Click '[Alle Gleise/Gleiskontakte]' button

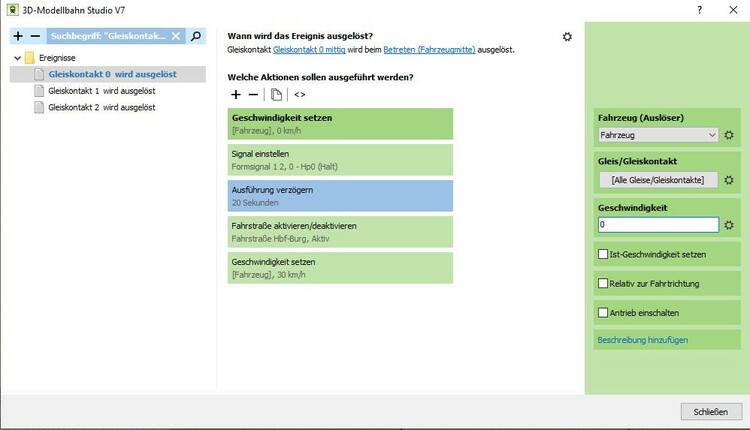coord(658,180)
